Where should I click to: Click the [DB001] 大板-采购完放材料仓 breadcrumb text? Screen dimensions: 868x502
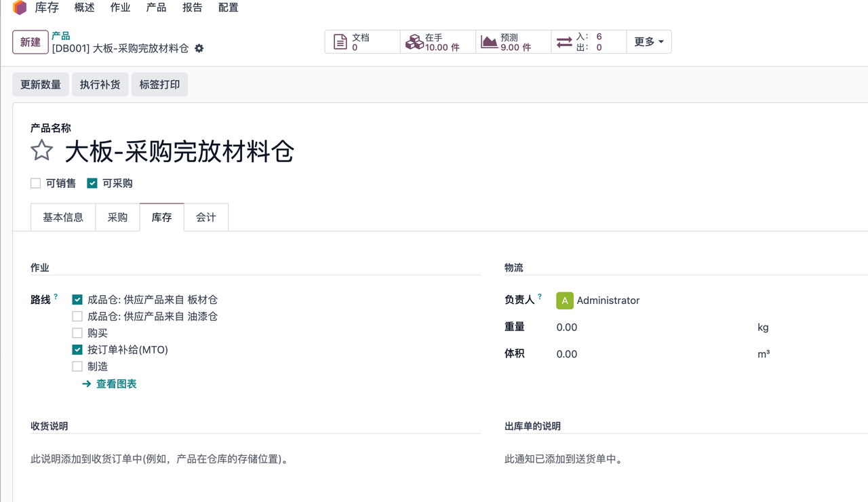coord(120,49)
